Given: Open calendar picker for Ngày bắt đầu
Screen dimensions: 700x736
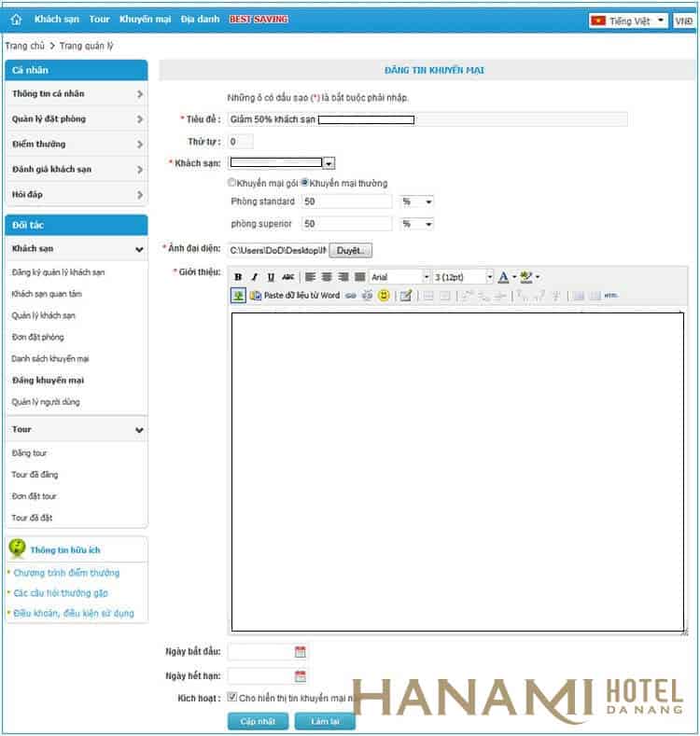Looking at the screenshot, I should (x=301, y=652).
